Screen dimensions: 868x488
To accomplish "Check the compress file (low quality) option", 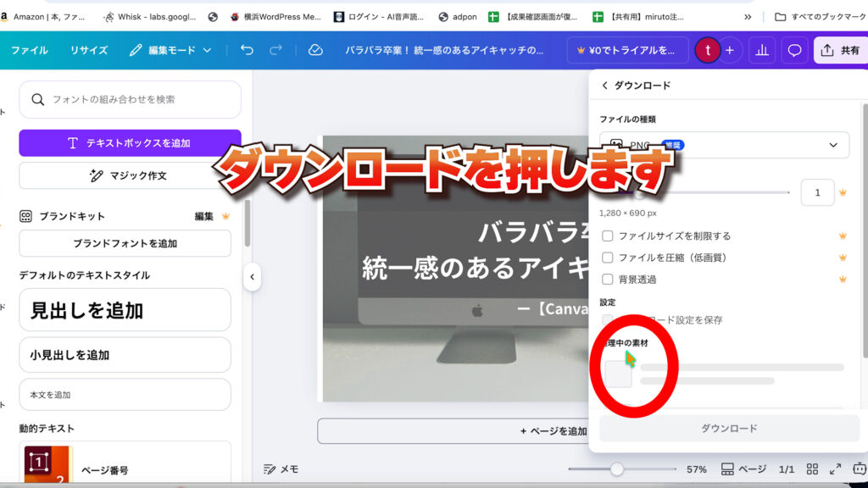I will pyautogui.click(x=607, y=258).
